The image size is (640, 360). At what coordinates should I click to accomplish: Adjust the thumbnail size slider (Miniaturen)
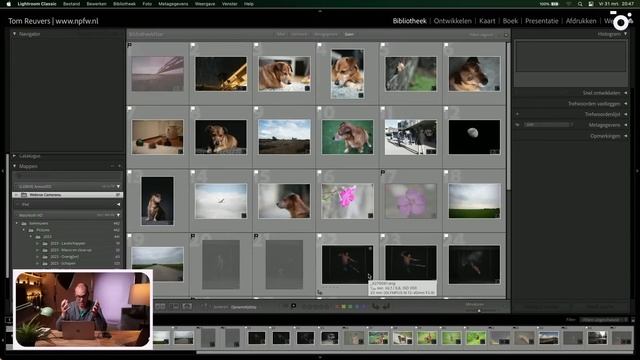click(480, 310)
